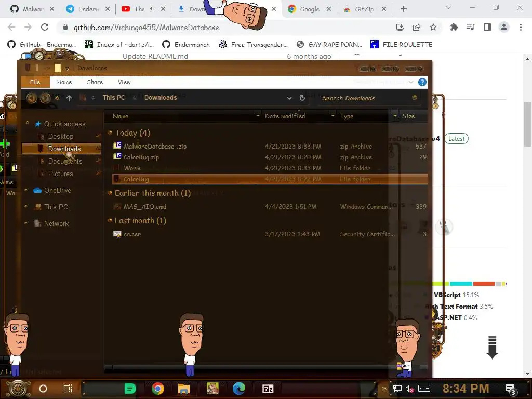532x399 pixels.
Task: Open the Home ribbon tab
Action: 64,82
